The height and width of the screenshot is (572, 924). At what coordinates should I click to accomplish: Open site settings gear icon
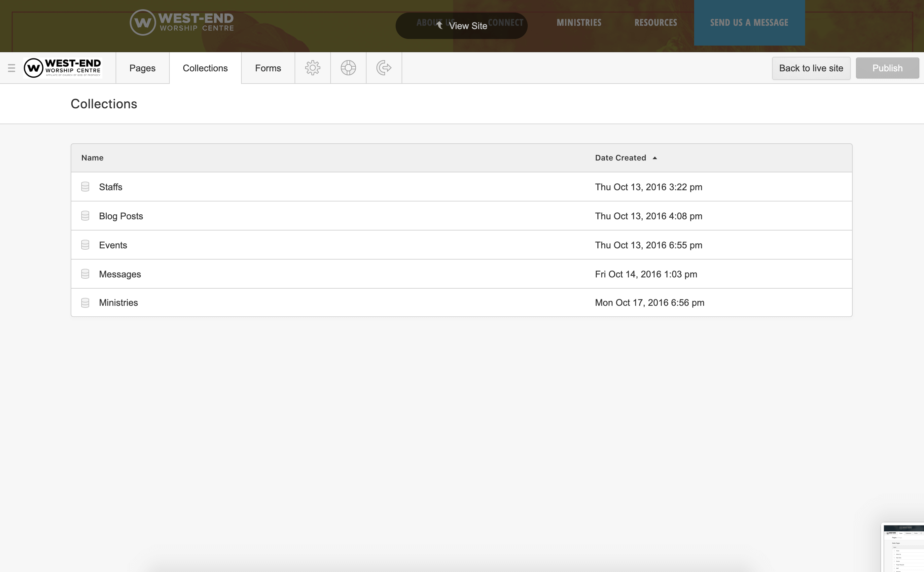point(312,68)
